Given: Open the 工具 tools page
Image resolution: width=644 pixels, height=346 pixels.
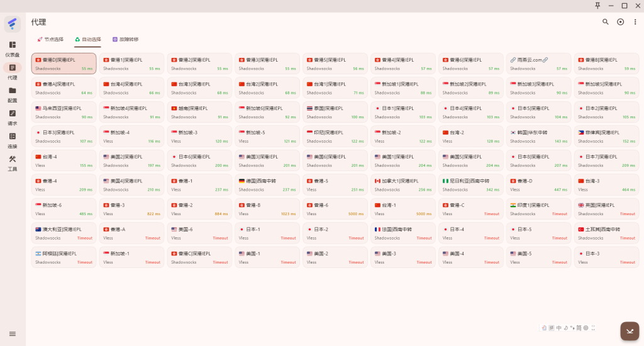Looking at the screenshot, I should 12,162.
